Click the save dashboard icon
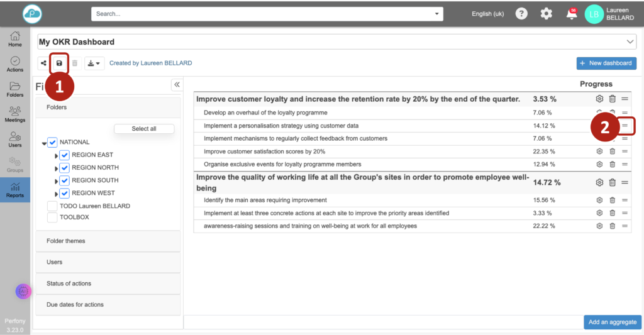 click(59, 63)
